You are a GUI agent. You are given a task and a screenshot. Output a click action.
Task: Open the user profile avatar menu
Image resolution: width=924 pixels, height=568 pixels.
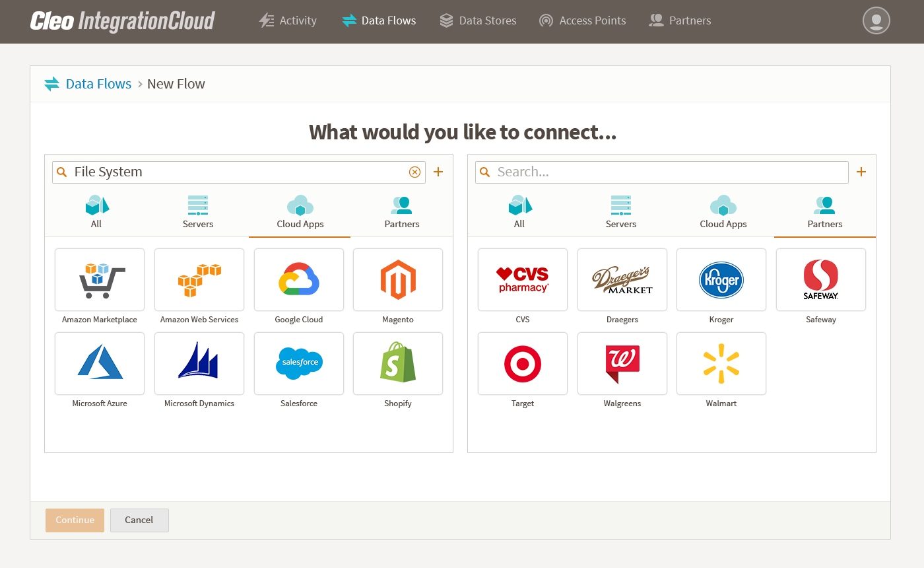coord(876,20)
